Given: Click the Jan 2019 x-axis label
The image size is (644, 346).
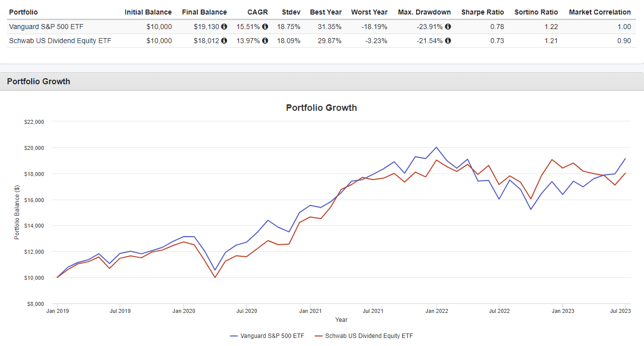Looking at the screenshot, I should tap(57, 311).
